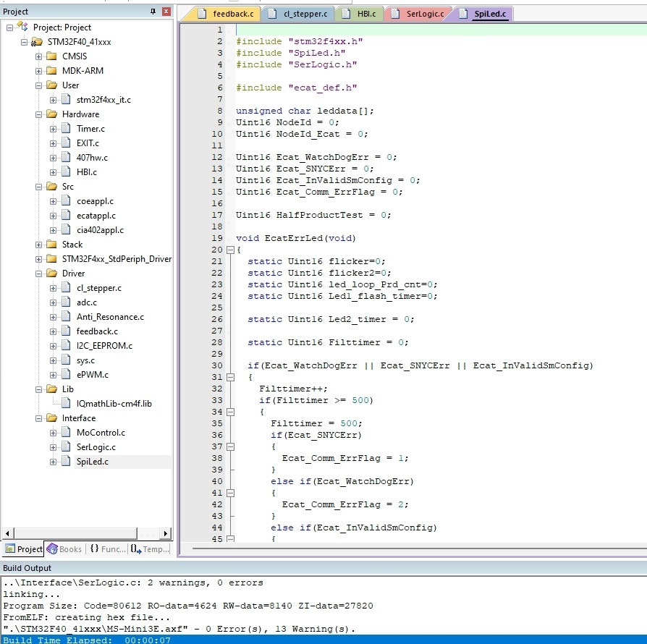
Task: Switch to the cl_stepper.c editor tab
Action: point(299,14)
